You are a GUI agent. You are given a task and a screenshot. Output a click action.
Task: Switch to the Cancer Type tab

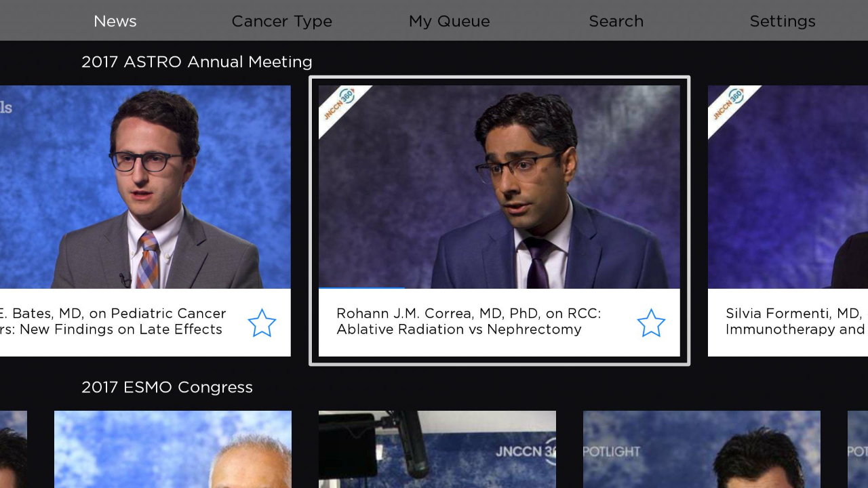tap(281, 21)
